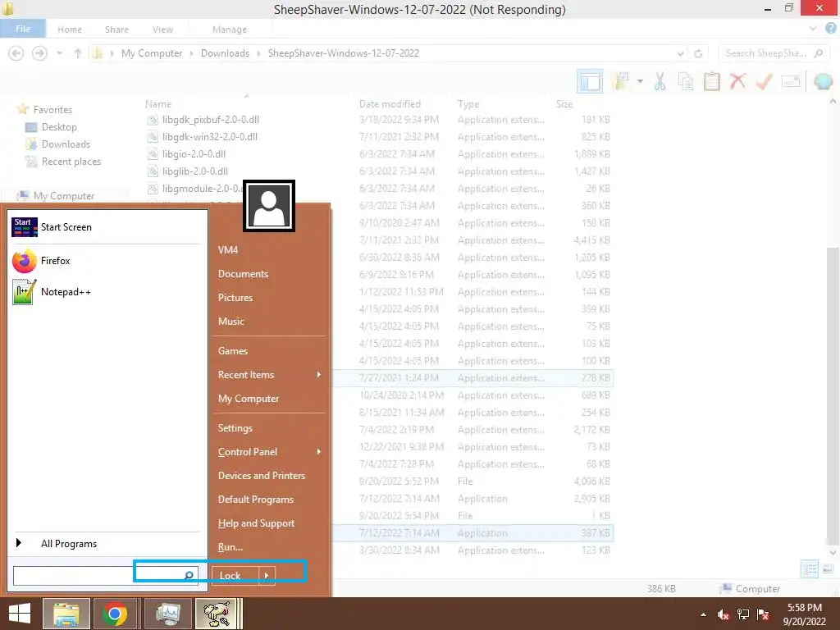The image size is (840, 630).
Task: Click the red X Delete toolbar icon
Action: 737,81
